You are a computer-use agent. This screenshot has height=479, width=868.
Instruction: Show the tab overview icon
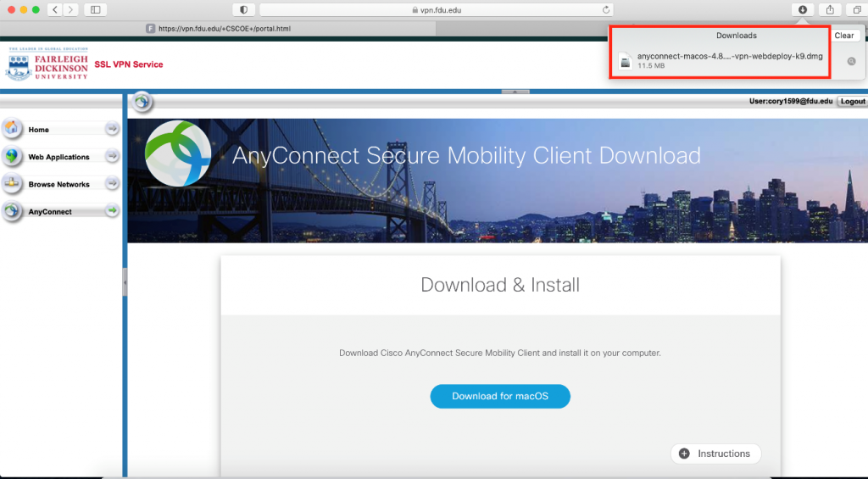(x=857, y=9)
